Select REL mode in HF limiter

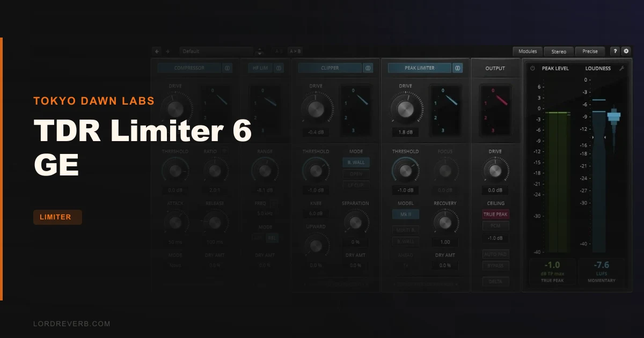[272, 238]
